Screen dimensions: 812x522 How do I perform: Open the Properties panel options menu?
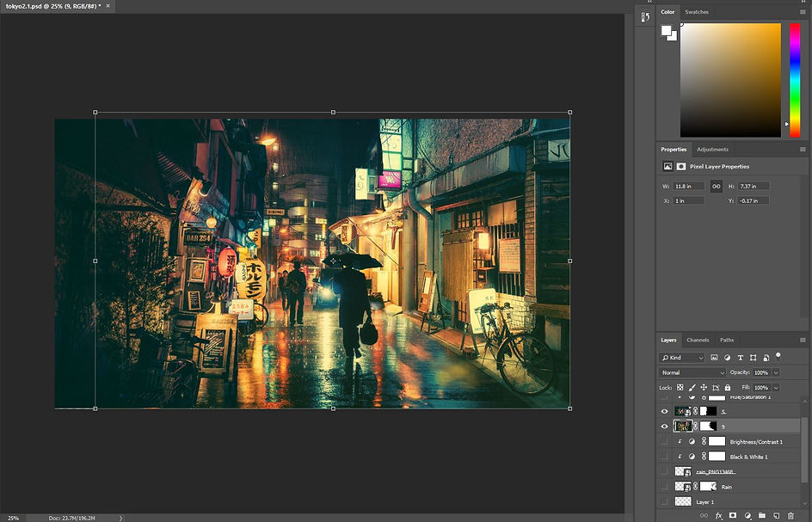pos(803,149)
